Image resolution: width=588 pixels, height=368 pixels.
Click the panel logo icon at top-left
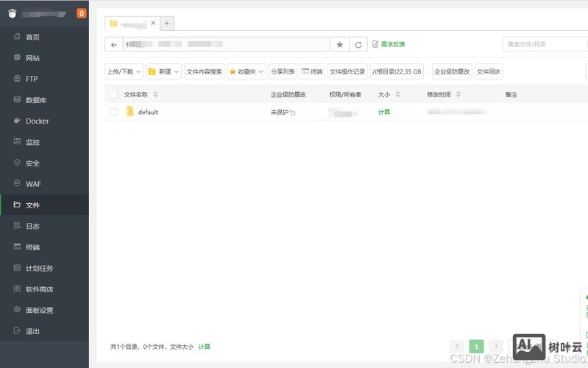(12, 13)
